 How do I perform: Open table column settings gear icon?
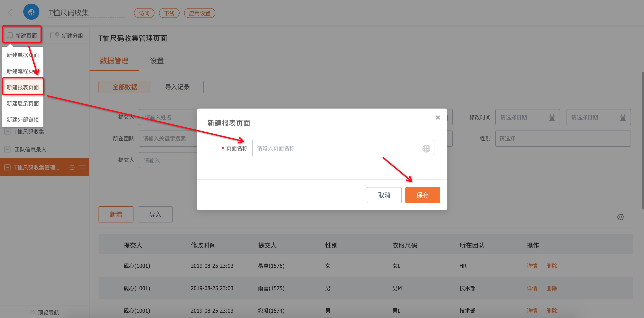[620, 217]
